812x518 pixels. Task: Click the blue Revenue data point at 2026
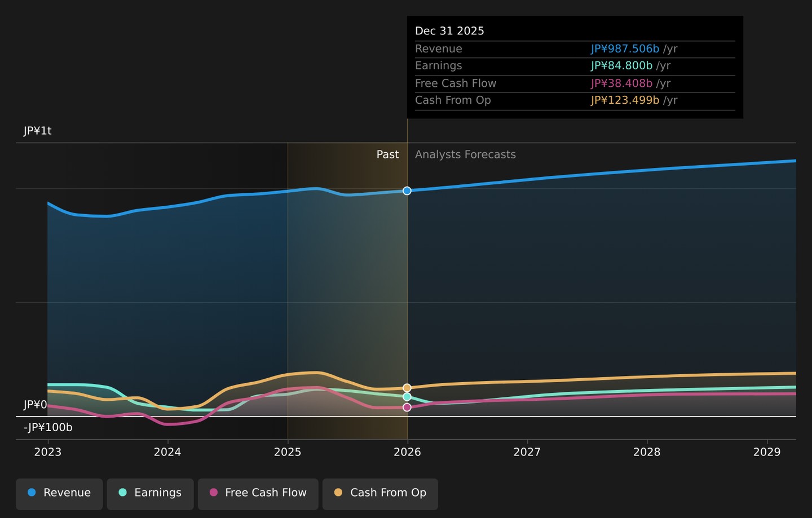point(407,191)
